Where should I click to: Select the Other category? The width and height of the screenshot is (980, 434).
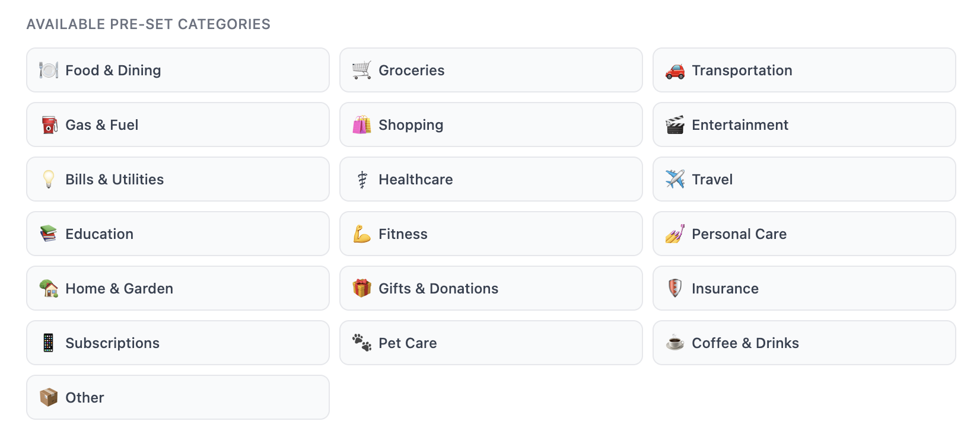pyautogui.click(x=177, y=397)
